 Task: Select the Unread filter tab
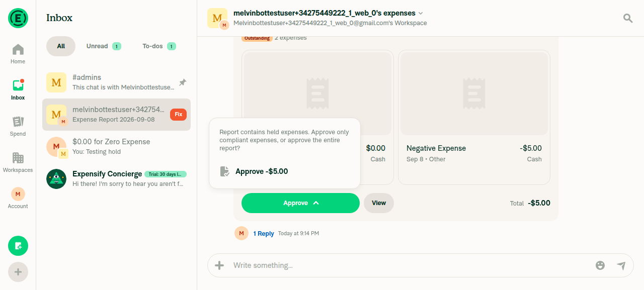pyautogui.click(x=103, y=46)
